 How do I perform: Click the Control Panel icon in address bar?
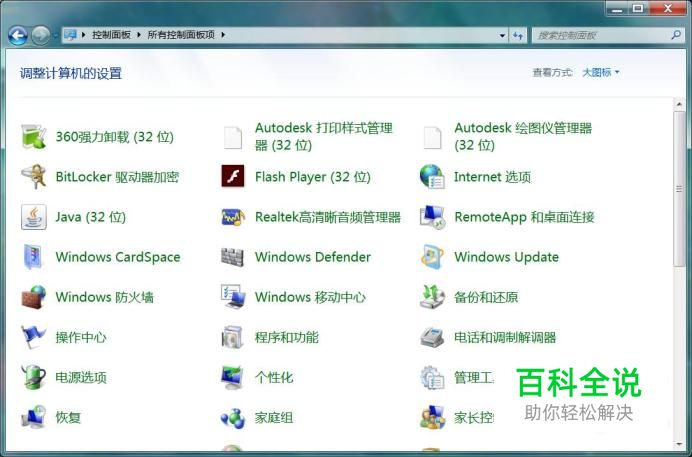70,35
